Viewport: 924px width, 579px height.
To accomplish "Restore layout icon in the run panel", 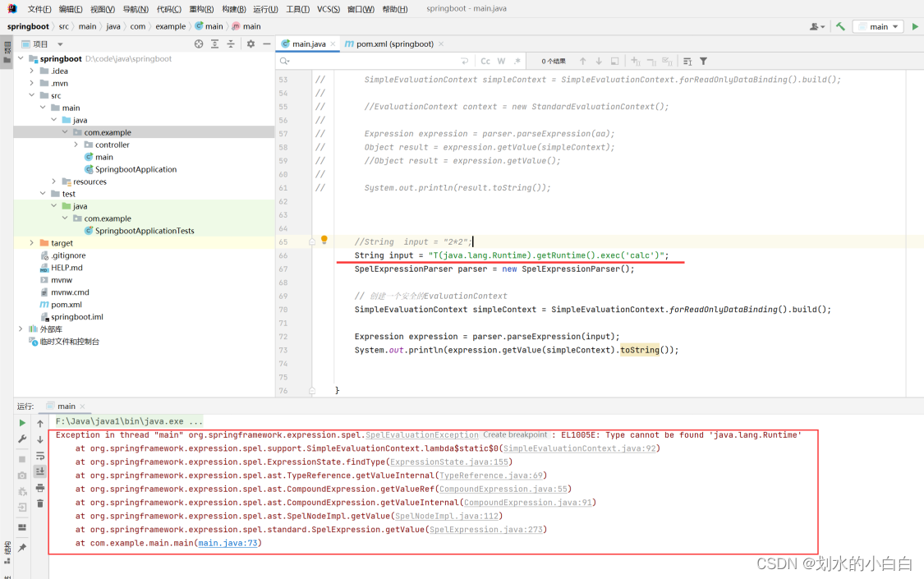I will (22, 528).
